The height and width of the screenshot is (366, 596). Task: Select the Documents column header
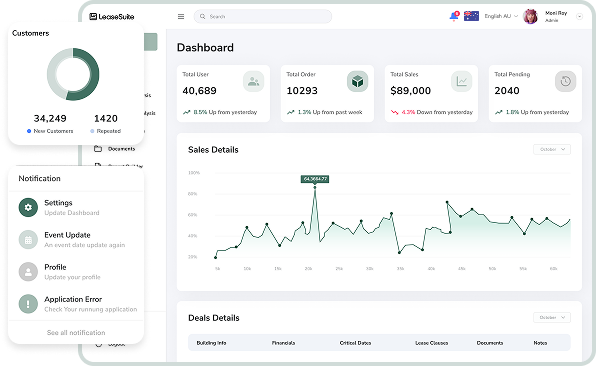pyautogui.click(x=490, y=343)
